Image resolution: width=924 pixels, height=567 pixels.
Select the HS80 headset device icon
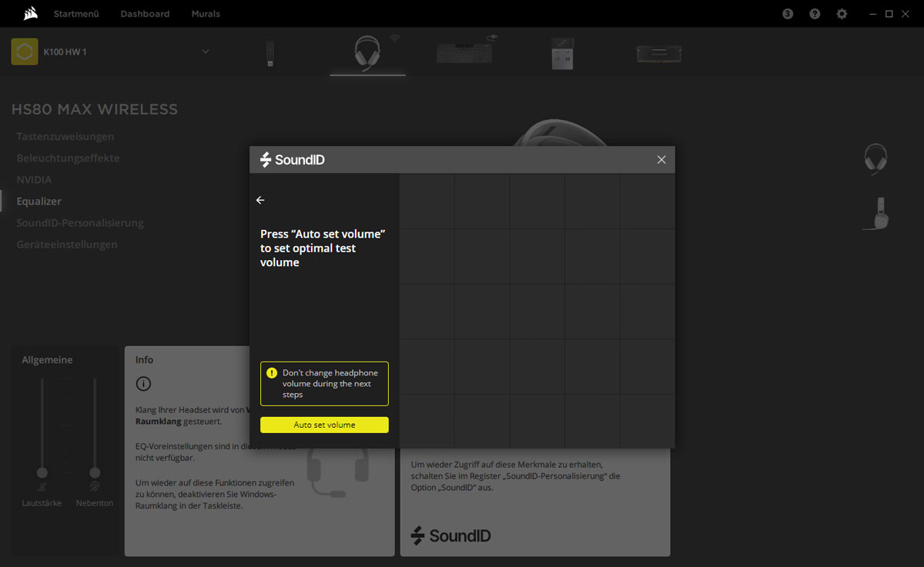(367, 53)
